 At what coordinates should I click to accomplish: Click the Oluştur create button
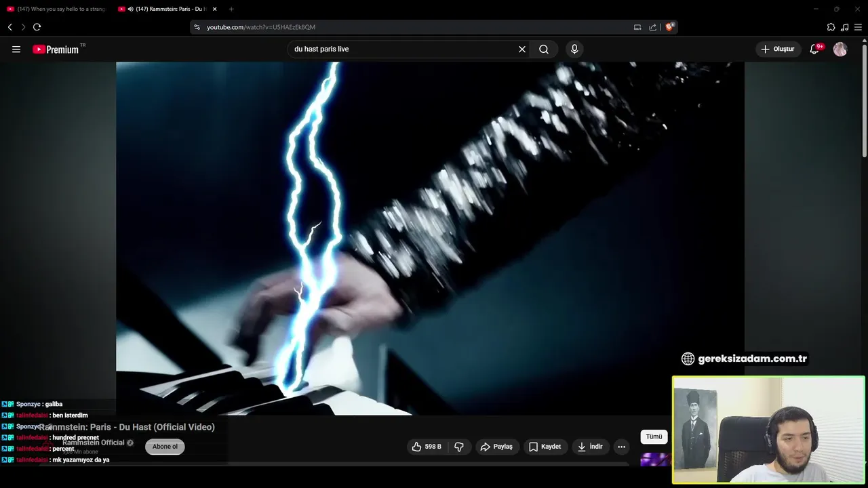click(x=778, y=49)
